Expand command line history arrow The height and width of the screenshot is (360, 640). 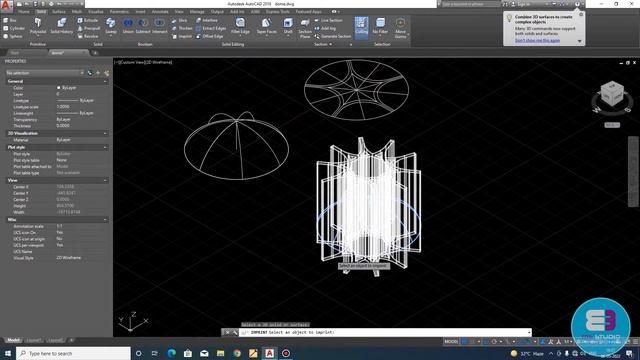click(529, 332)
